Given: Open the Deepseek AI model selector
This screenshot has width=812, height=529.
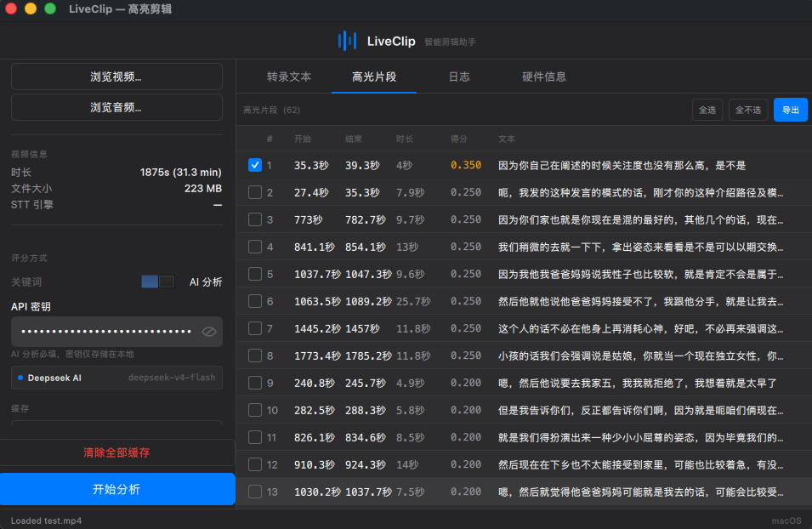Looking at the screenshot, I should [x=116, y=378].
